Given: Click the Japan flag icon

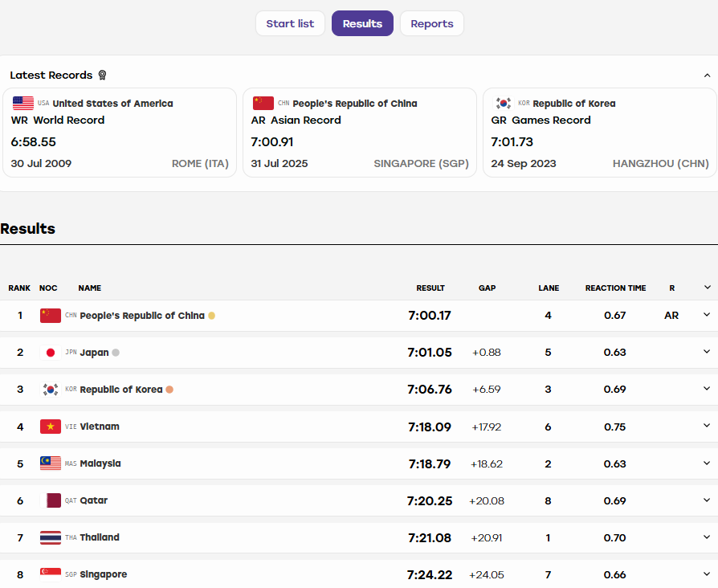Looking at the screenshot, I should (x=51, y=353).
